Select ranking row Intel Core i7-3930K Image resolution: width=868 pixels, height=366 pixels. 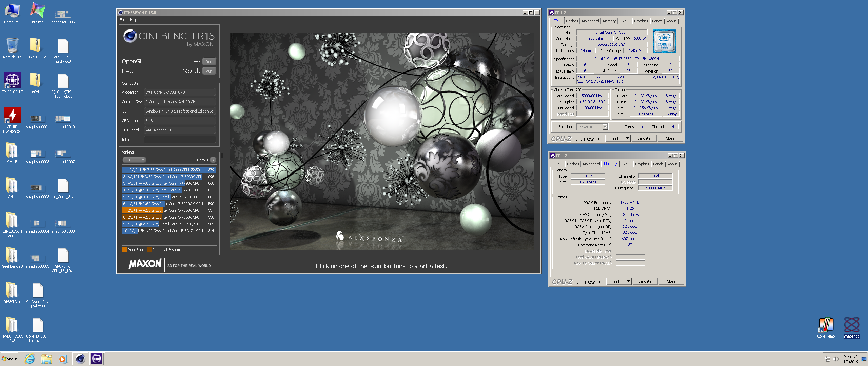point(169,177)
